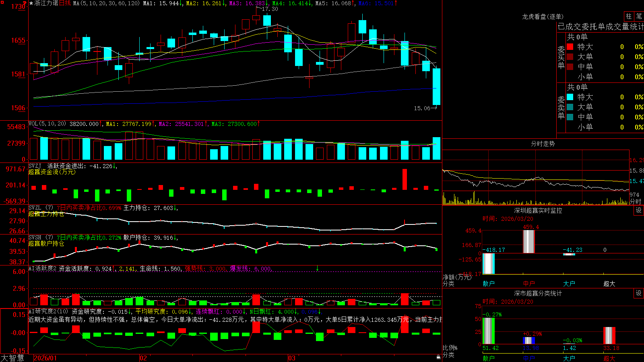
Task: Select the teal 大单 sell order swatch
Action: pyautogui.click(x=570, y=107)
